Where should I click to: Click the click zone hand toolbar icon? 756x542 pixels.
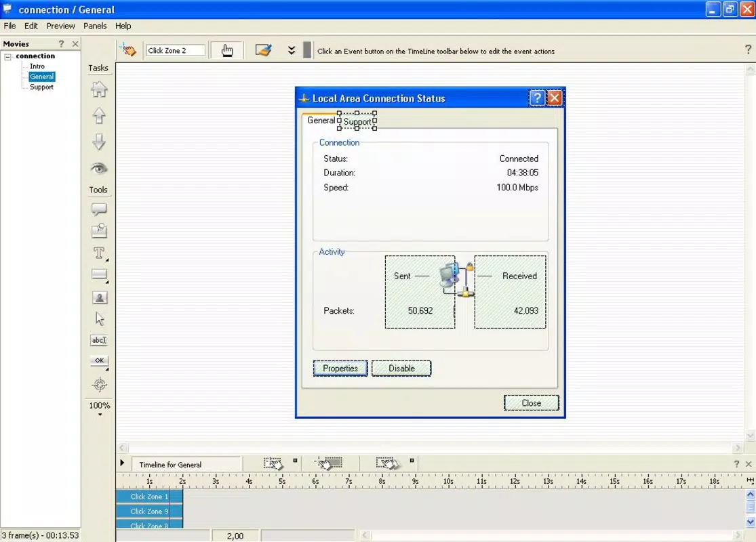pos(129,50)
